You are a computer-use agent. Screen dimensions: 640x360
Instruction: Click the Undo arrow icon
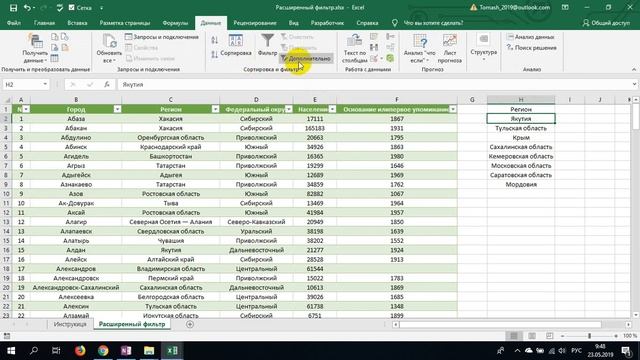[x=27, y=7]
